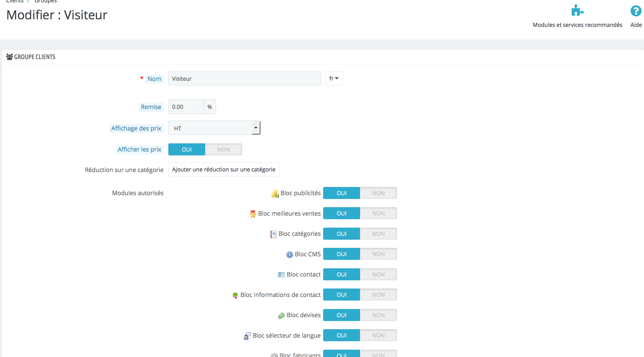The height and width of the screenshot is (357, 644).
Task: Click the Bloc meilleures ventes star icon
Action: tap(253, 214)
